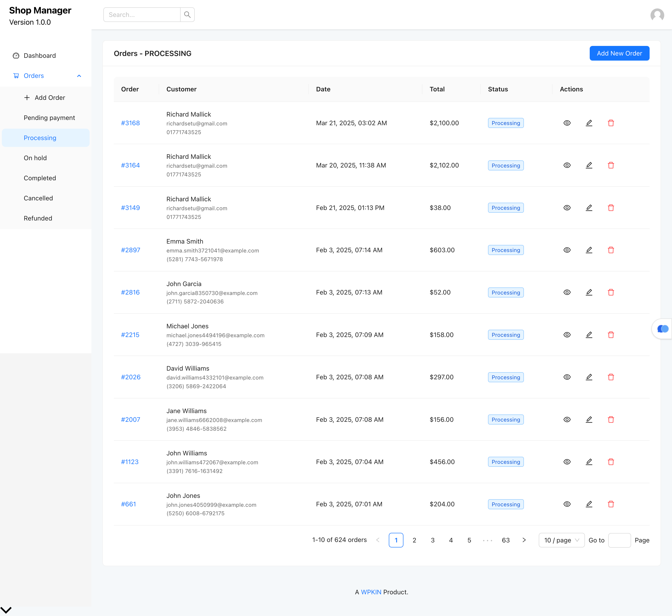
Task: Open the 10 / page dropdown
Action: [562, 540]
